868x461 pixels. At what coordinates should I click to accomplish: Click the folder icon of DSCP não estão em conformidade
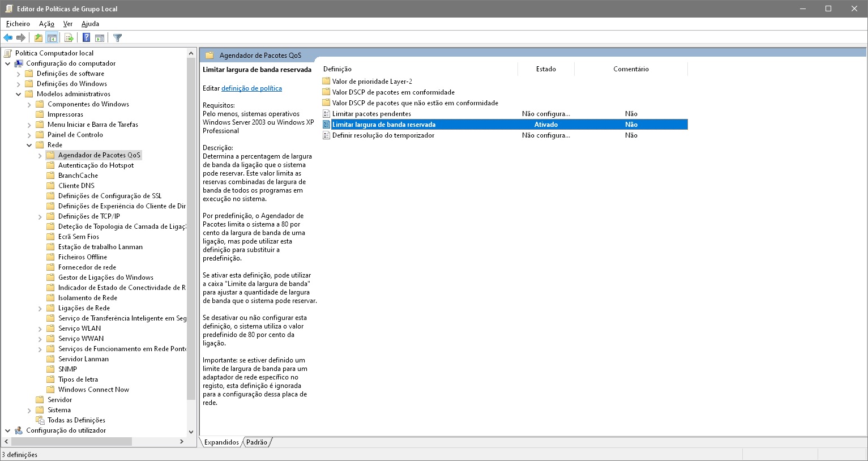pos(326,103)
